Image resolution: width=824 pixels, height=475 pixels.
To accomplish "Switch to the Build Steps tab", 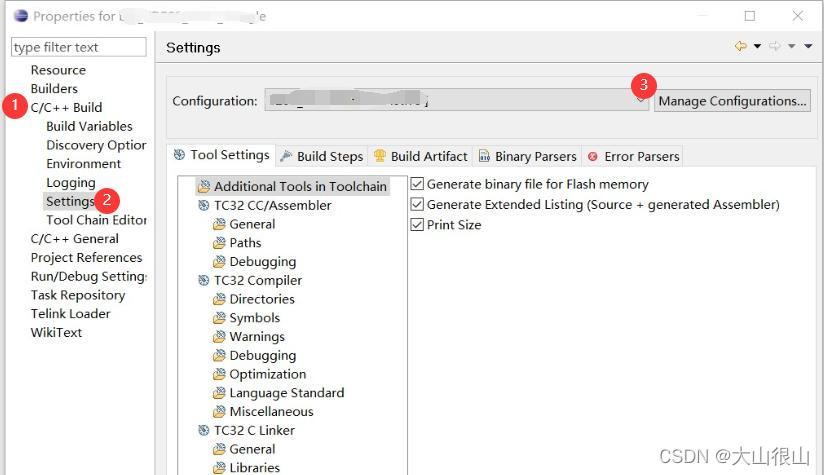I will pos(322,156).
